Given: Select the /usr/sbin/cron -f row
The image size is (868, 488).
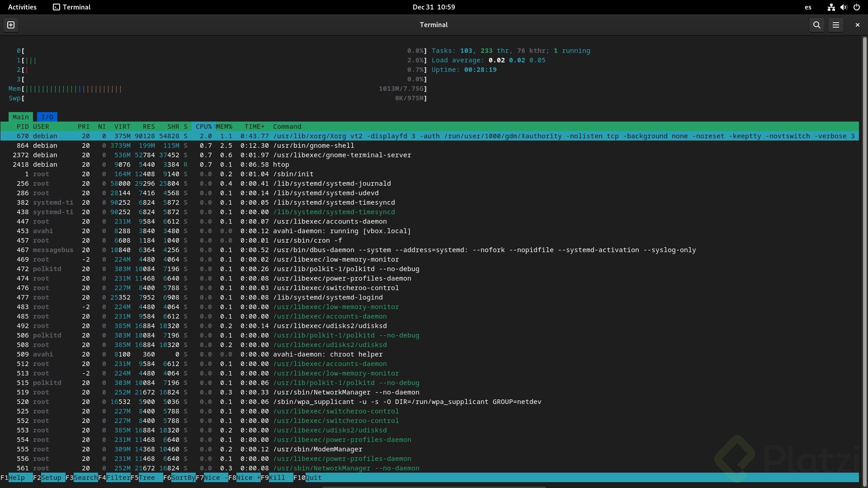Looking at the screenshot, I should [429, 240].
